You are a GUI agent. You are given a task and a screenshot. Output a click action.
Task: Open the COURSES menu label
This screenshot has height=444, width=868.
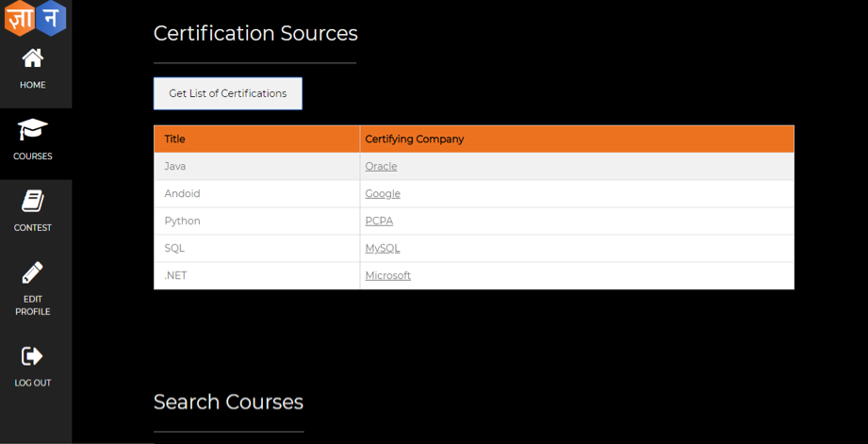(33, 156)
